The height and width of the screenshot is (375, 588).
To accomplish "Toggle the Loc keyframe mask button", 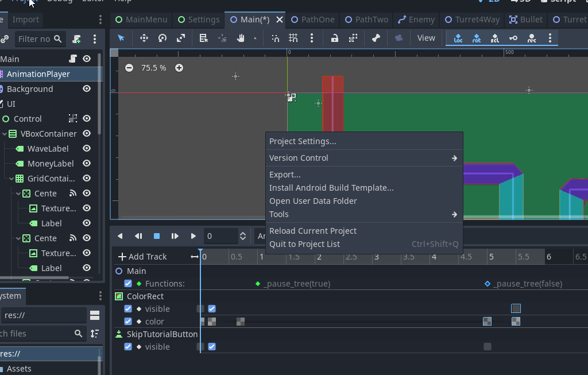I will point(458,38).
